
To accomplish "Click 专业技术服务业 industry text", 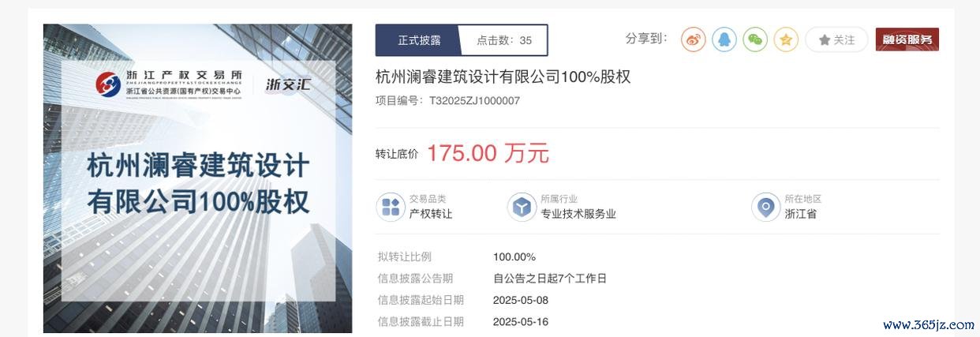I will 578,214.
